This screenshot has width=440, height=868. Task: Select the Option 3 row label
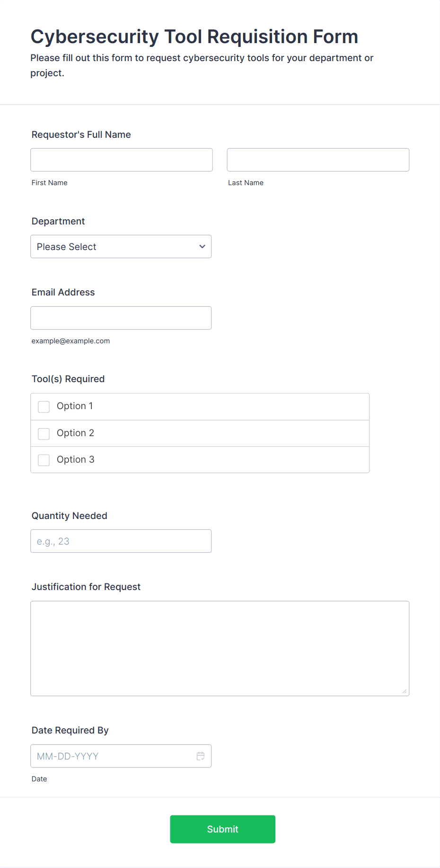[75, 459]
